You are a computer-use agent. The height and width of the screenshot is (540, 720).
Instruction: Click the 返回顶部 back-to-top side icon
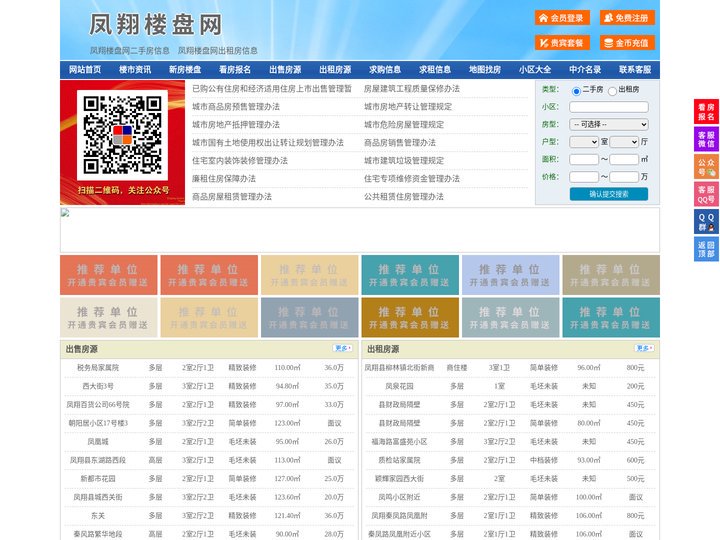(x=706, y=249)
